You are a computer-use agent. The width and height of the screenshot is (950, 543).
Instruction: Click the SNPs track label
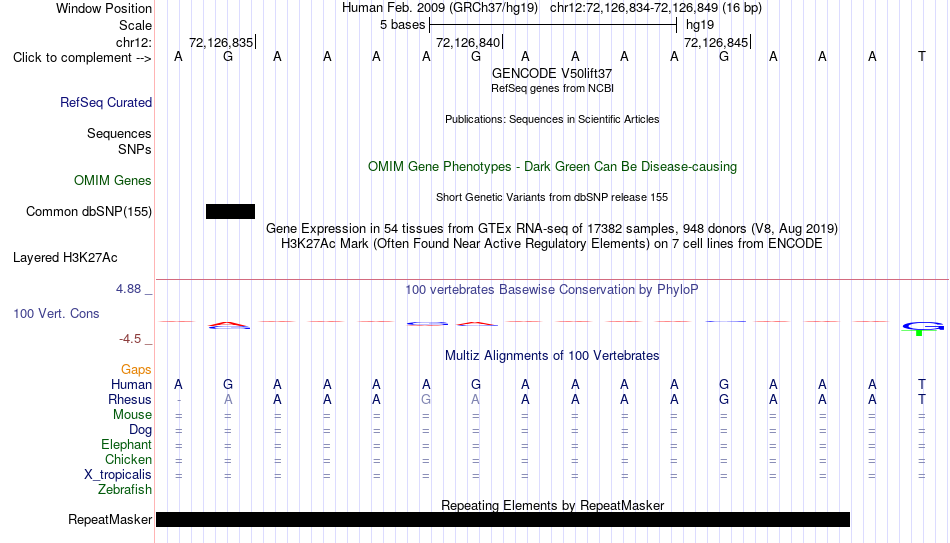[135, 149]
